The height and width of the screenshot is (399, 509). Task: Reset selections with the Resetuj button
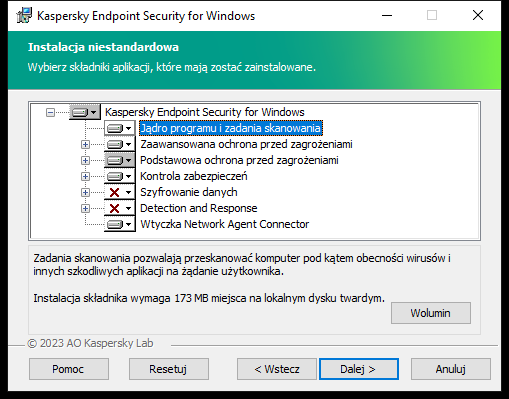click(169, 369)
